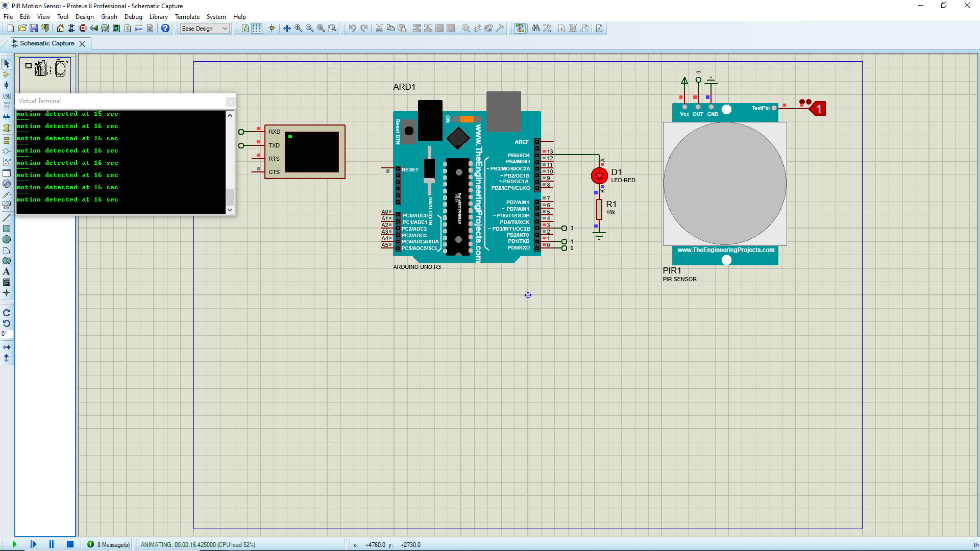This screenshot has height=551, width=980.
Task: Pause the running simulation
Action: coord(52,544)
